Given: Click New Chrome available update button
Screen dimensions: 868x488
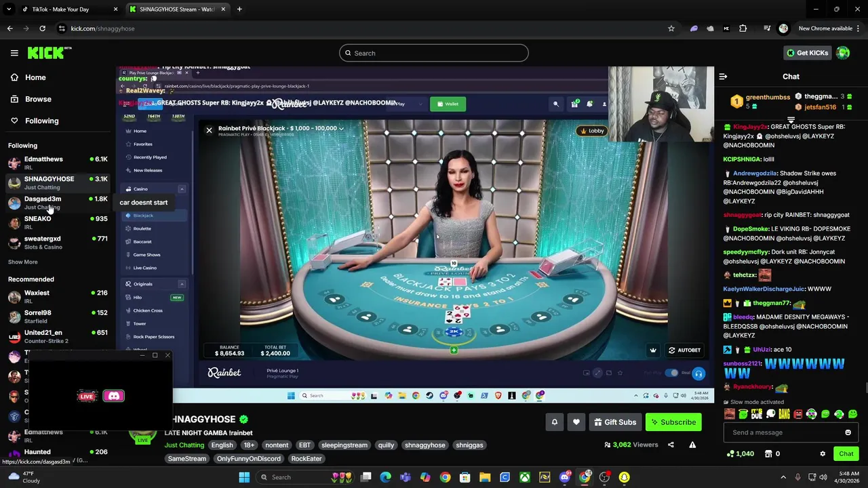Looking at the screenshot, I should pos(825,28).
